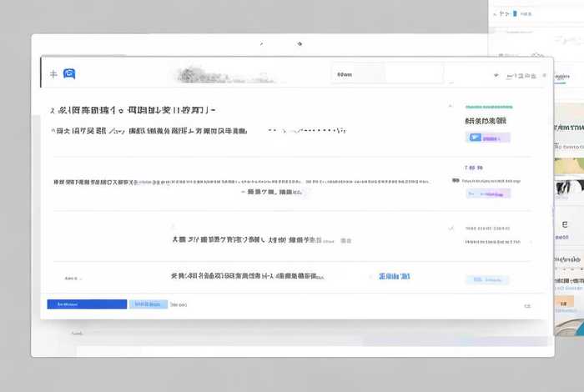584x392 pixels.
Task: Click the search input field in the dialog header
Action: tap(387, 74)
